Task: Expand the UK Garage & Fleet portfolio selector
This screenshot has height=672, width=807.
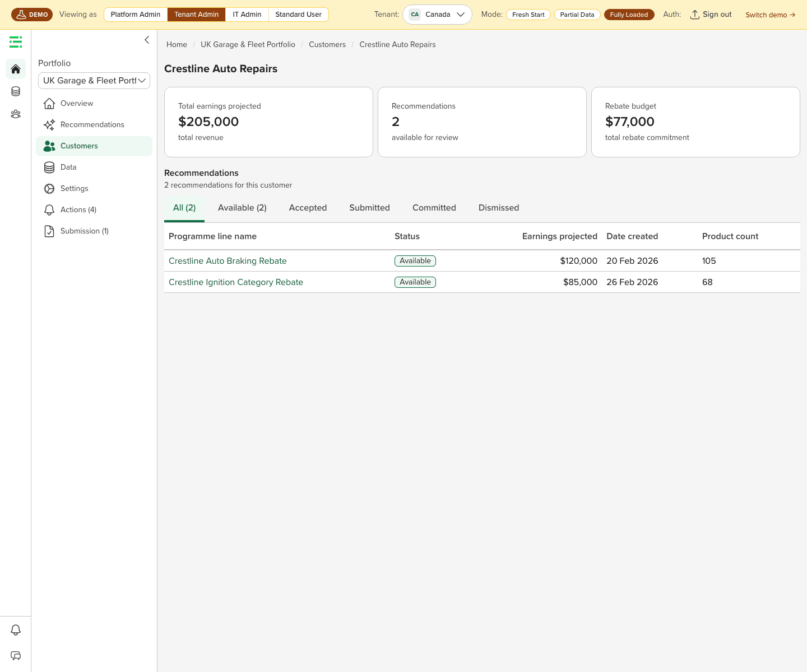Action: coord(94,81)
